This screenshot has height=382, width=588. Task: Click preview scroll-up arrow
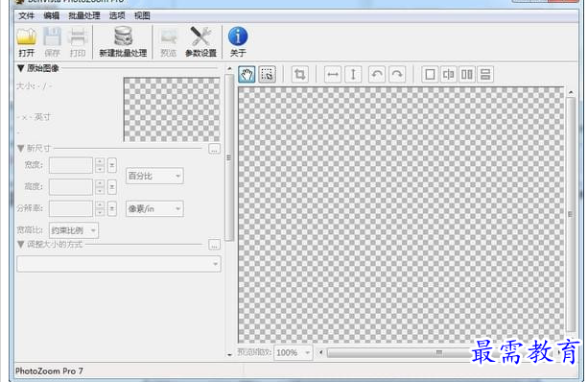point(571,92)
